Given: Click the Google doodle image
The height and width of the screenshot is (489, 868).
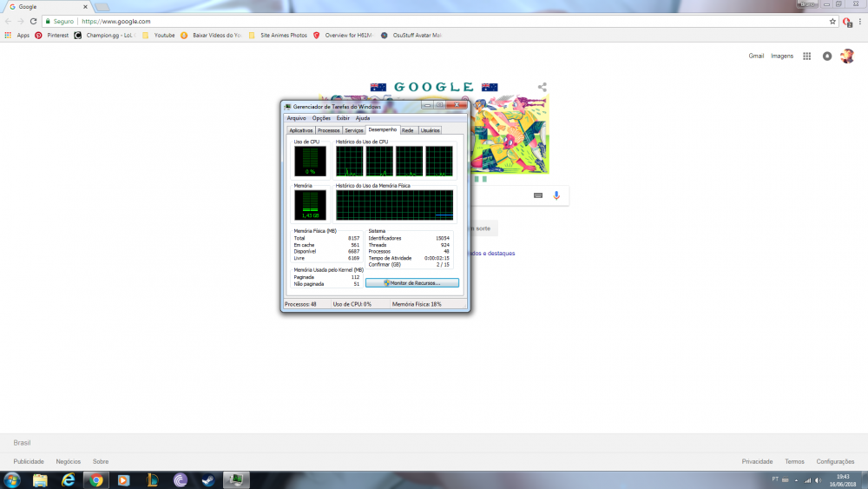Looking at the screenshot, I should (x=510, y=133).
